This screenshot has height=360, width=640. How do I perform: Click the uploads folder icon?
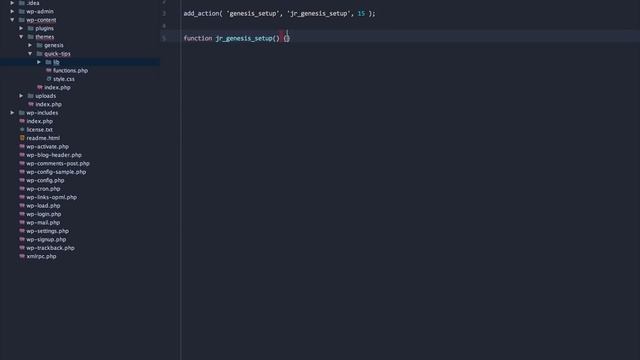(31, 96)
